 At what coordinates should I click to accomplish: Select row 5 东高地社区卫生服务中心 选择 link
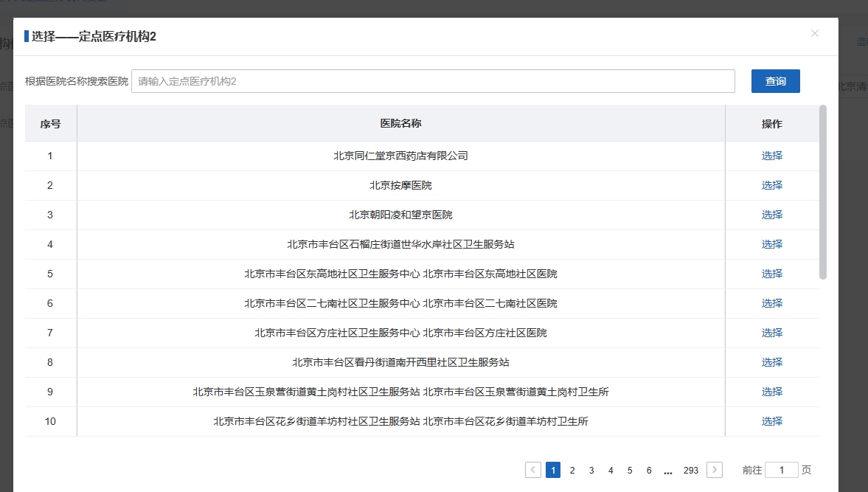[771, 274]
